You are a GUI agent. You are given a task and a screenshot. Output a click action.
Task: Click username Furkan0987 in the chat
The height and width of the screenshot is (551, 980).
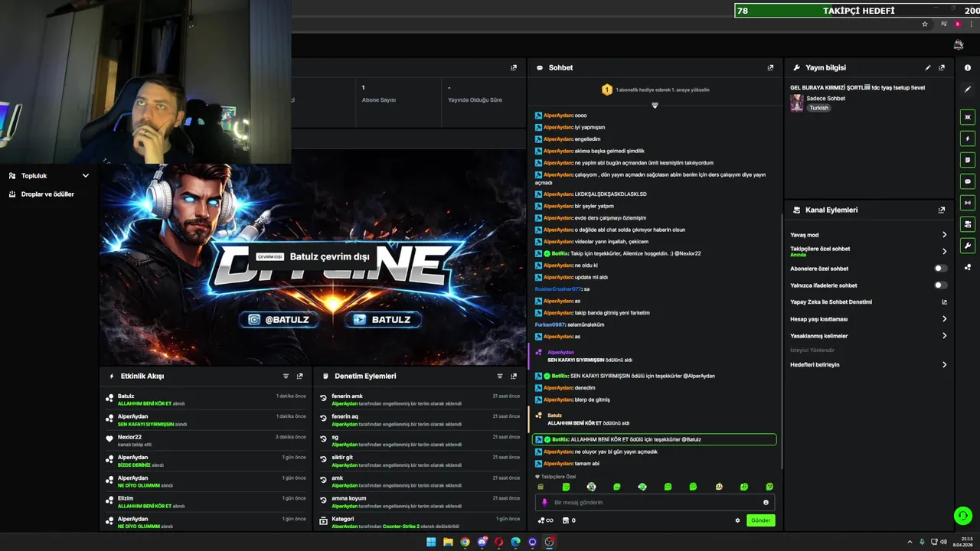point(550,324)
